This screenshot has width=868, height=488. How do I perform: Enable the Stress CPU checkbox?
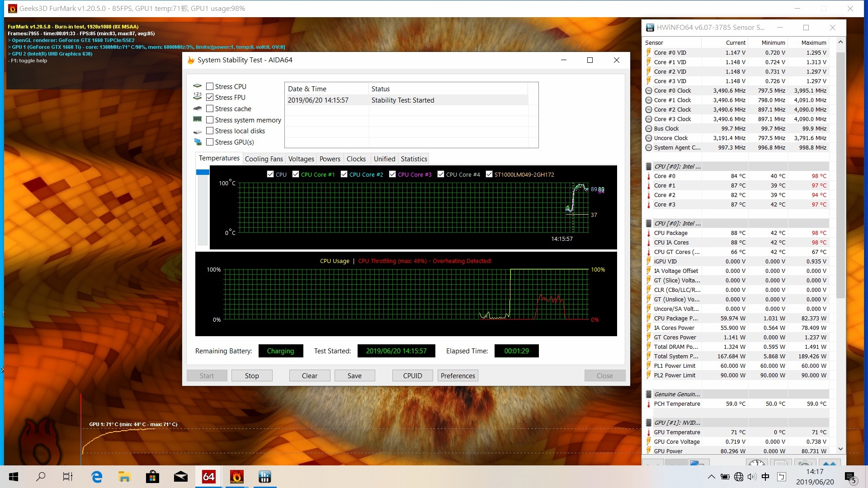tap(210, 86)
